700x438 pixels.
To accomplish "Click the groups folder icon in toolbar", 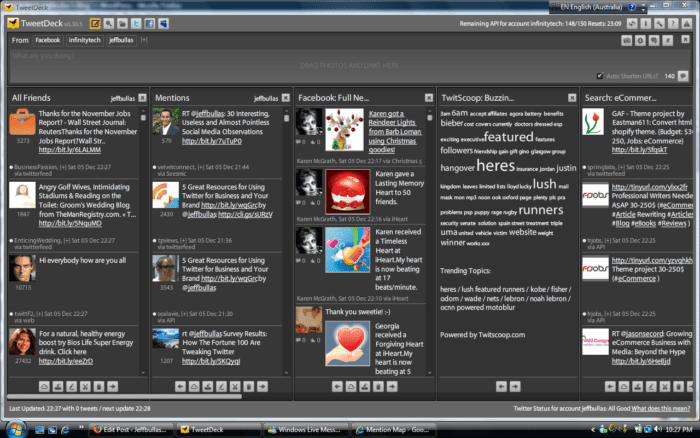I will click(x=122, y=23).
